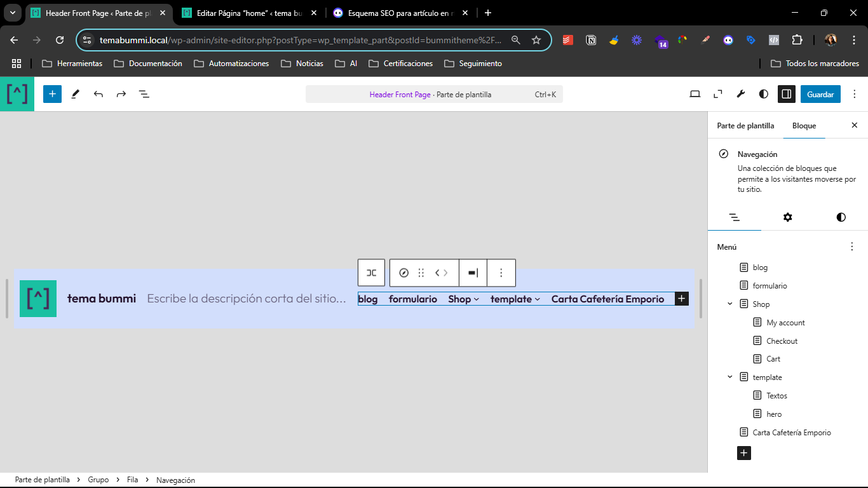Viewport: 868px width, 488px height.
Task: Collapse the template submenu in menu list
Action: pyautogui.click(x=730, y=377)
